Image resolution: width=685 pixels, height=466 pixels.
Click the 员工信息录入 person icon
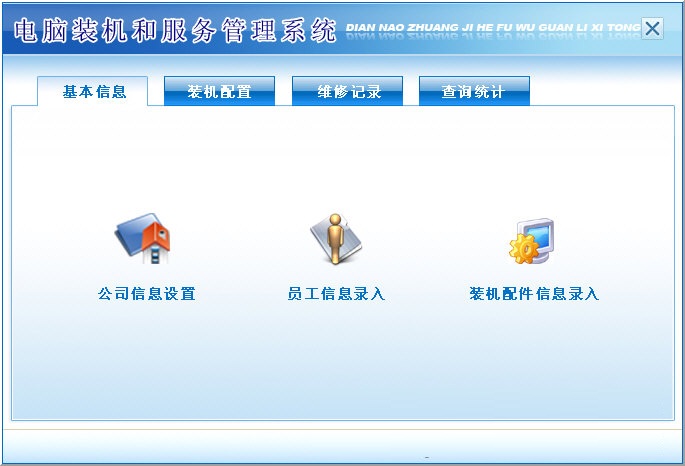pyautogui.click(x=336, y=239)
